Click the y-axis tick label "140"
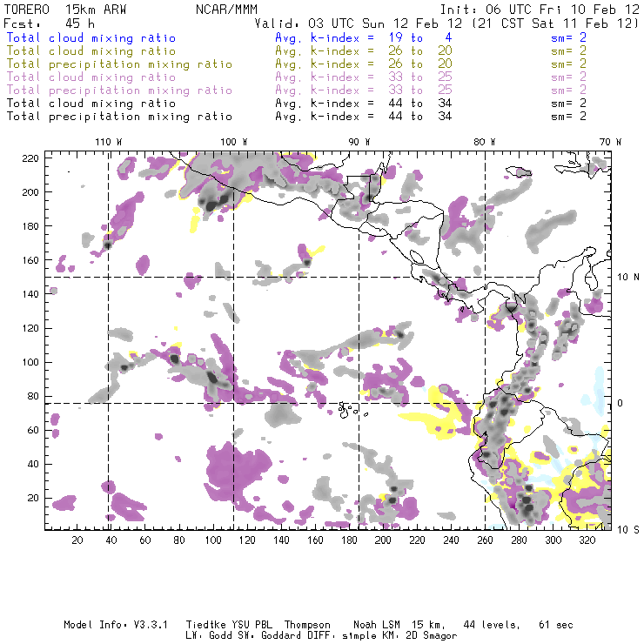 tap(30, 294)
